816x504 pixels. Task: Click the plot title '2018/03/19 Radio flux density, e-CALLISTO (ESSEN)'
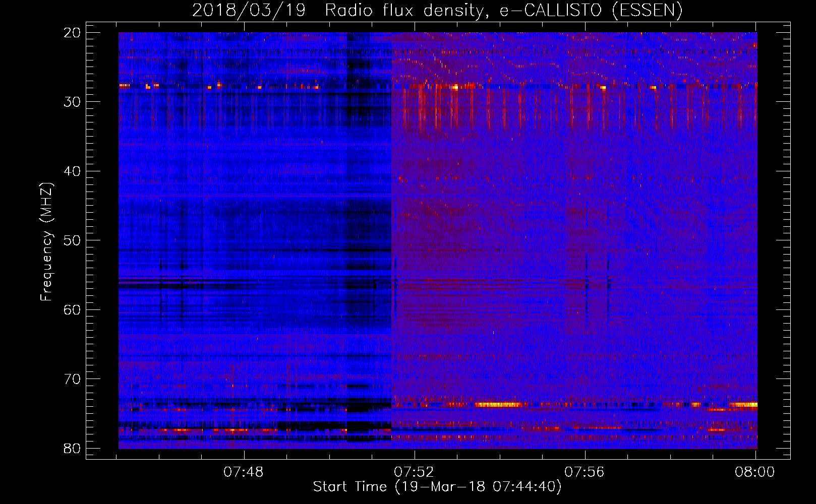coord(437,10)
